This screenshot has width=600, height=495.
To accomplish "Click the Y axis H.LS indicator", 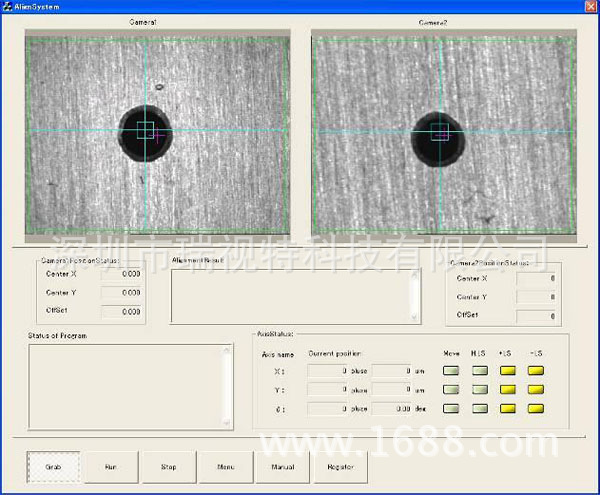I will click(481, 390).
